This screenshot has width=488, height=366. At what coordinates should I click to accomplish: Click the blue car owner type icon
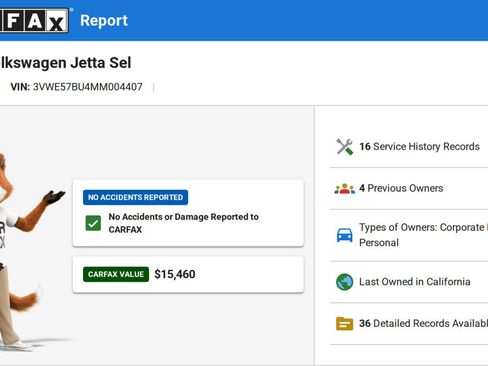[x=344, y=235]
